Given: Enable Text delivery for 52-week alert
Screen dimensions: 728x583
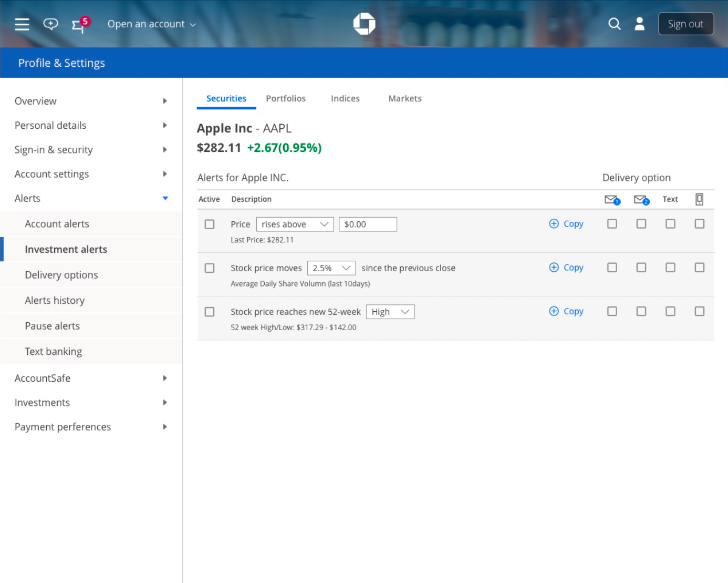Looking at the screenshot, I should tap(670, 311).
